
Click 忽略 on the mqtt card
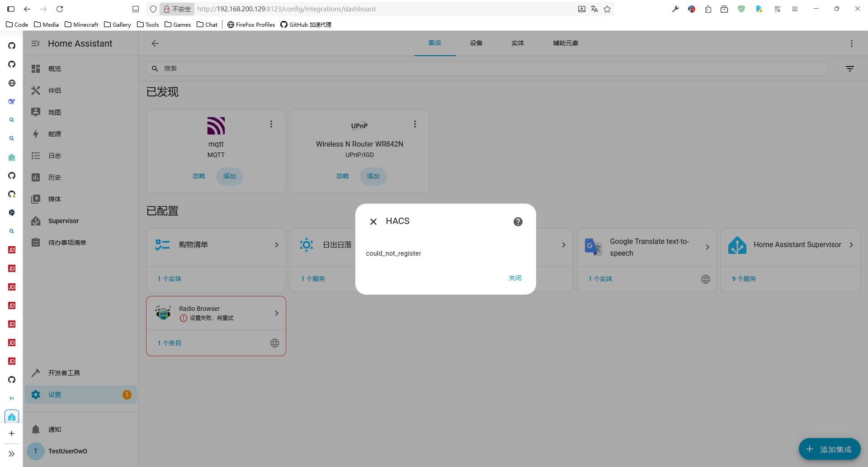click(x=199, y=176)
